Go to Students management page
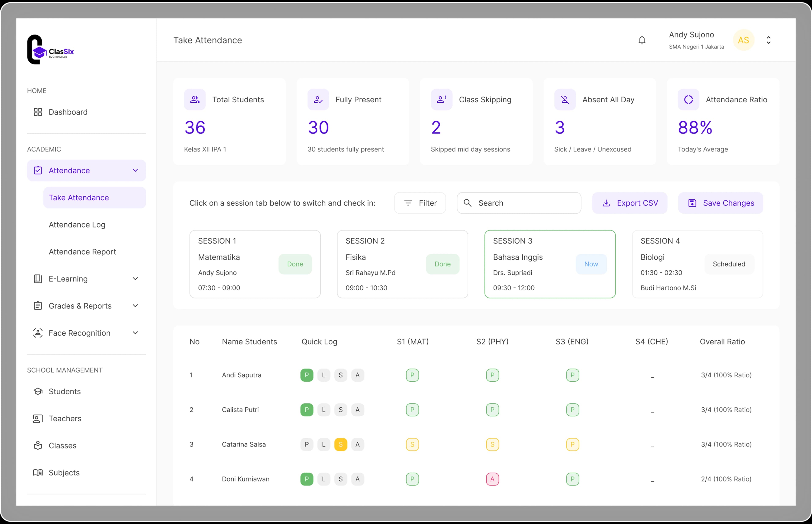Screen dimensions: 812x524 (x=86, y=391)
